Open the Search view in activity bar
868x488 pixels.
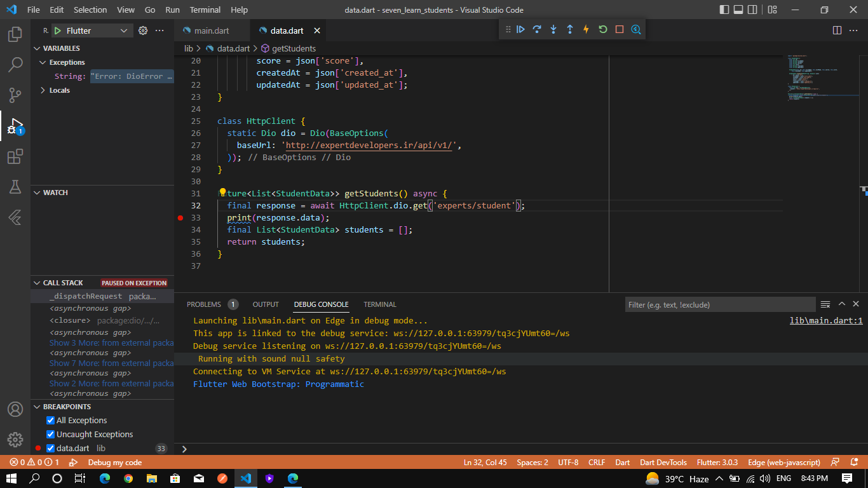(15, 64)
